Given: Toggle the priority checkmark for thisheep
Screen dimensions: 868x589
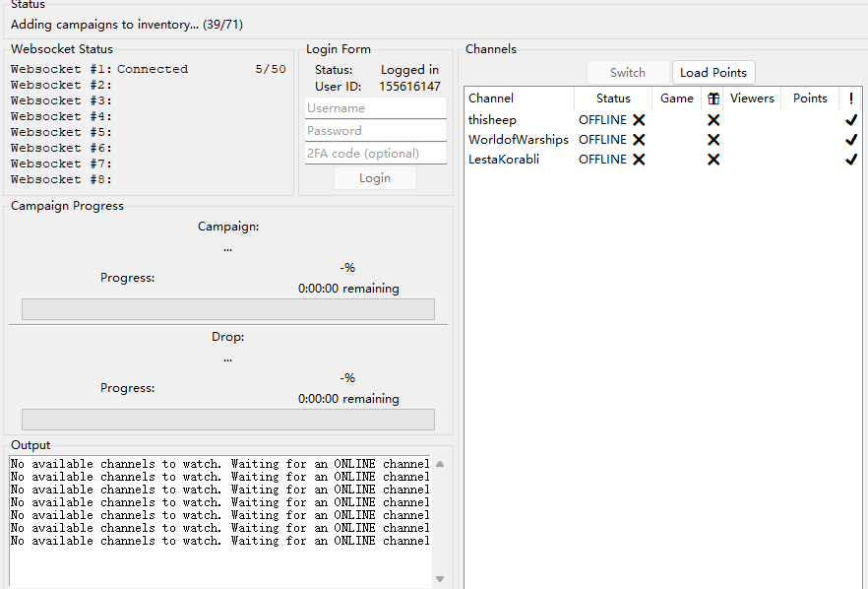Looking at the screenshot, I should coord(851,119).
